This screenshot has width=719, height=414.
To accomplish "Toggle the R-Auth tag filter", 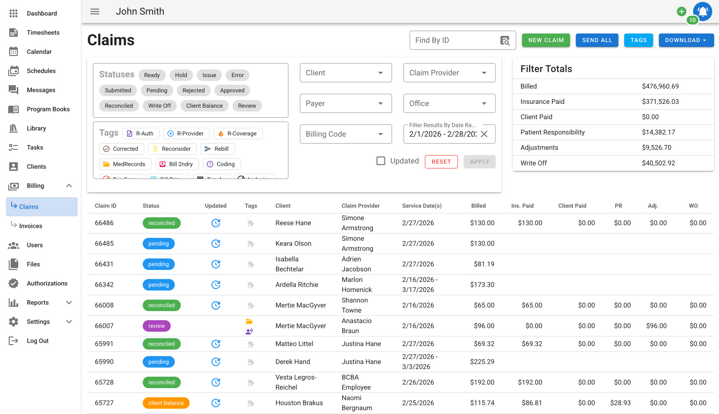I will pos(140,133).
